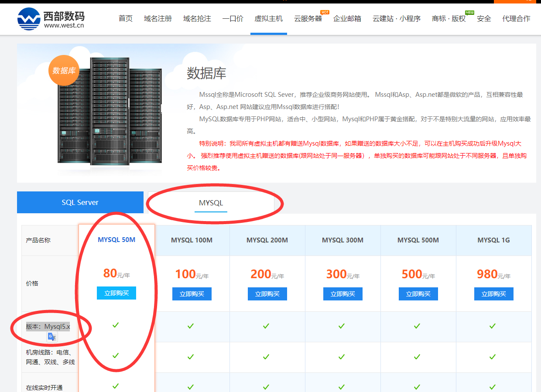Click the server racks banner image
541x392 pixels.
[110, 111]
